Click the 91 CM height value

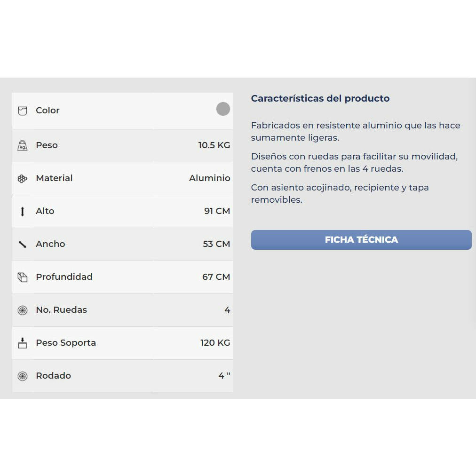tap(217, 211)
